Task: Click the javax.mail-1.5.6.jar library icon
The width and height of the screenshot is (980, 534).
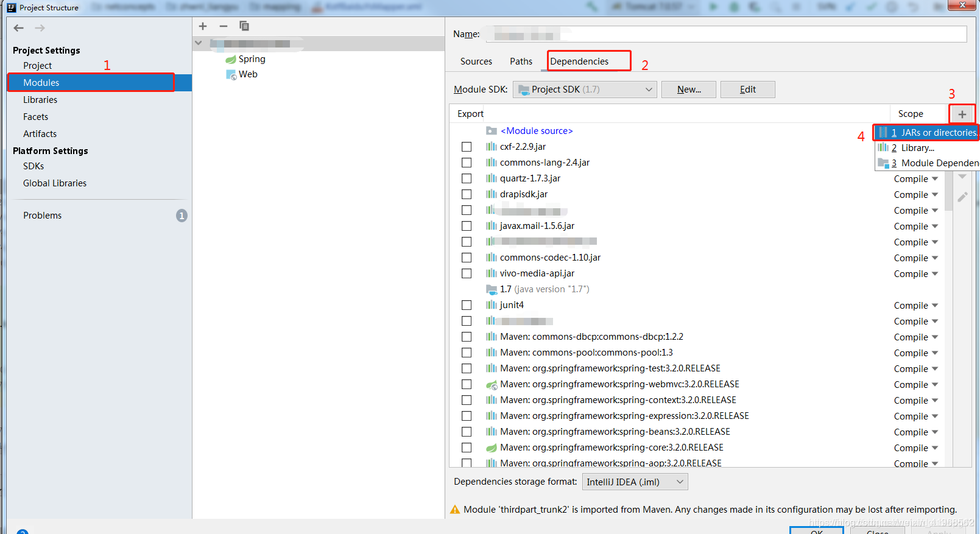Action: 492,226
